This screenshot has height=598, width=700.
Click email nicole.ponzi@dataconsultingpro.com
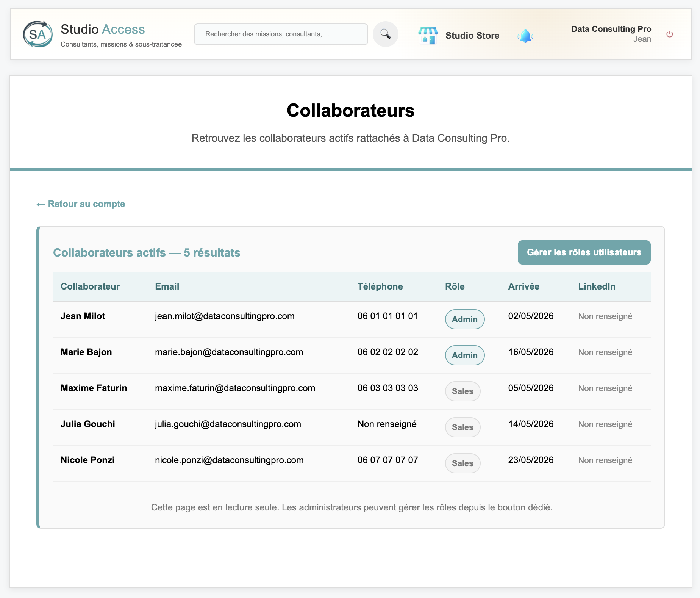[229, 460]
